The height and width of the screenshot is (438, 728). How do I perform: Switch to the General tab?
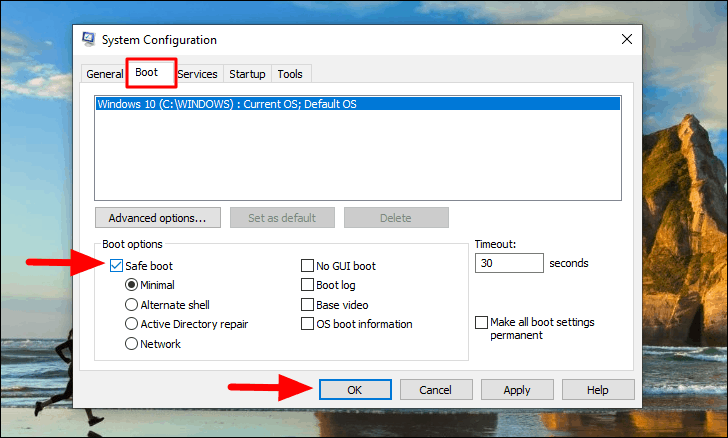point(104,74)
